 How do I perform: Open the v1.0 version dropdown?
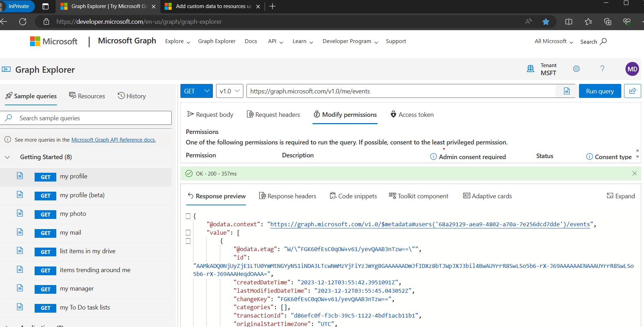[x=229, y=91]
